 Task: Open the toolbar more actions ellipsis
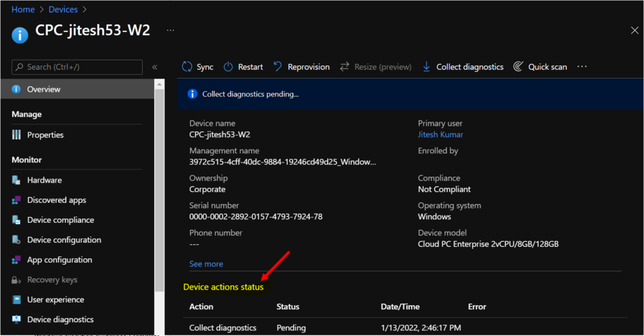point(582,67)
